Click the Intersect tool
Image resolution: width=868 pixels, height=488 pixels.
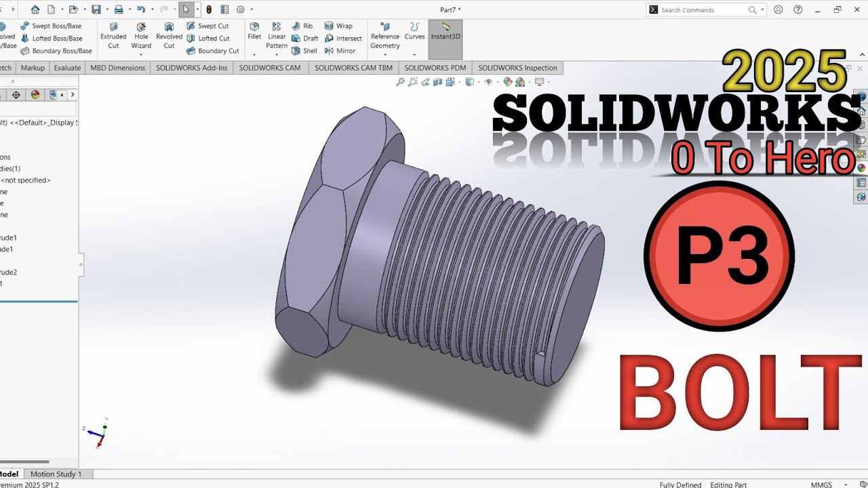(x=343, y=38)
